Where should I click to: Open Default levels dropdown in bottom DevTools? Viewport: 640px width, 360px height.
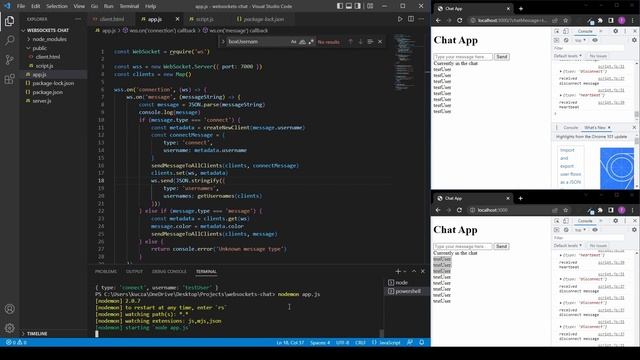pos(568,245)
